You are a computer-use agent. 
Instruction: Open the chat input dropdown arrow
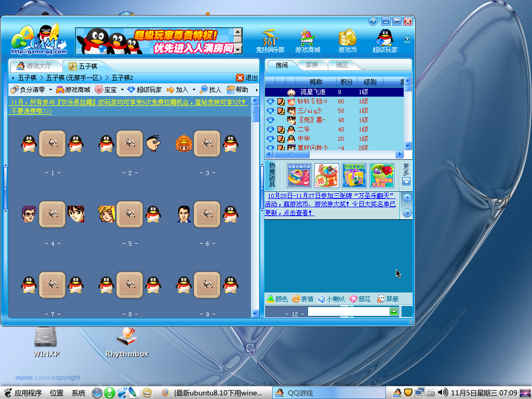coord(394,312)
